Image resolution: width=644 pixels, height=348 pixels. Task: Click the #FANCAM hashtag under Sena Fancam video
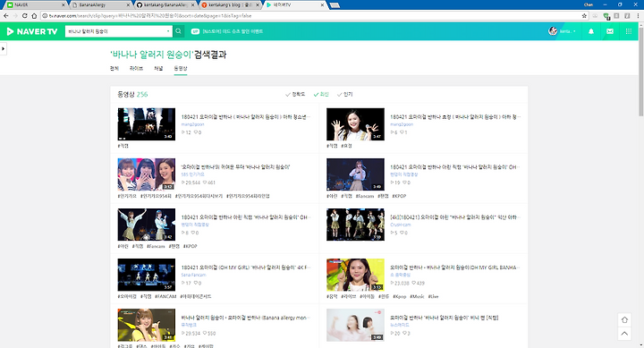(x=165, y=297)
